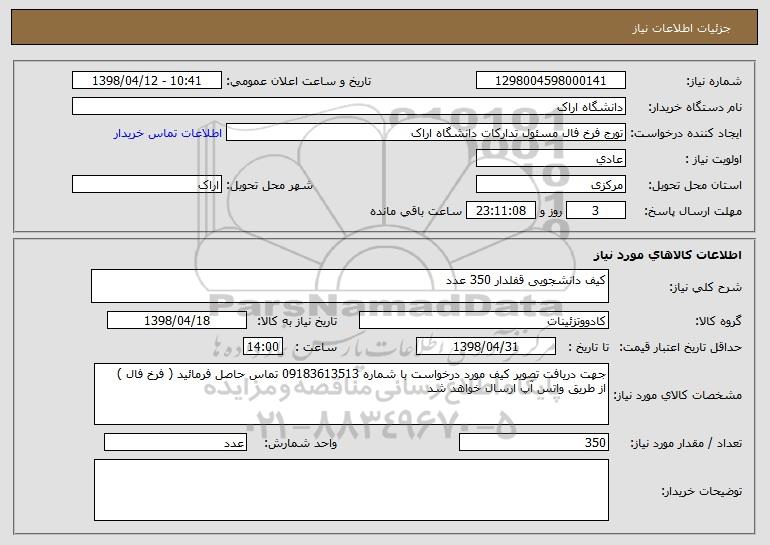
Task: Select the days remaining field showing 3
Action: pyautogui.click(x=596, y=211)
